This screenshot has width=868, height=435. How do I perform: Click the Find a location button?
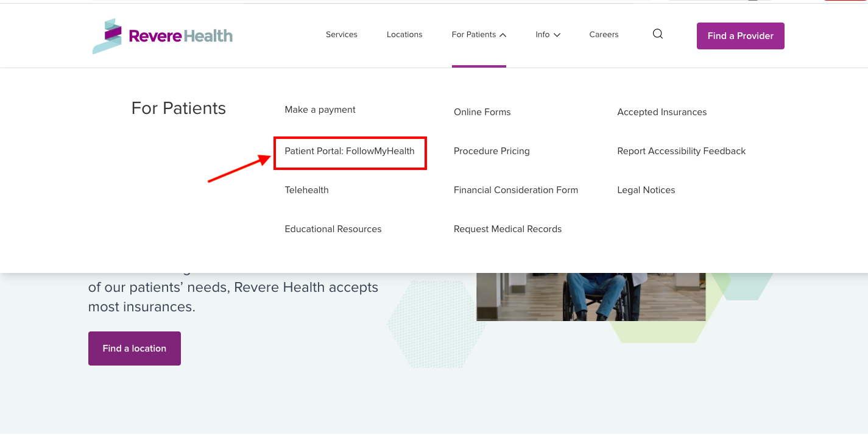point(134,348)
